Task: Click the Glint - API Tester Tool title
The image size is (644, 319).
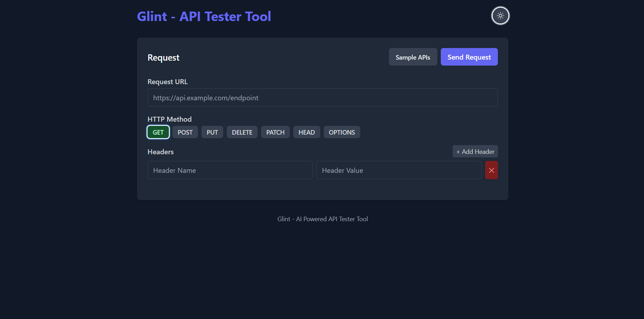Action: (204, 16)
